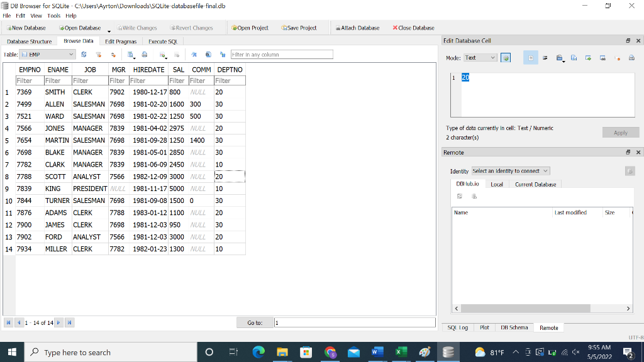
Task: Launch Excel from the taskbar
Action: (x=400, y=352)
